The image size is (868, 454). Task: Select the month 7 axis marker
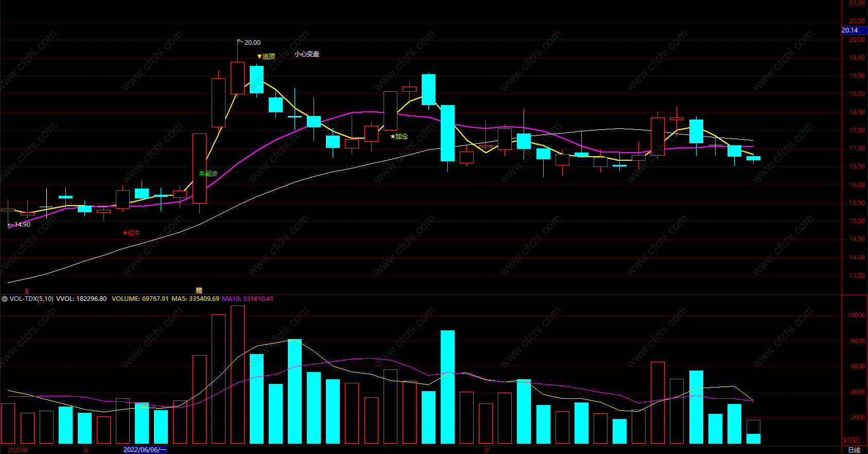(x=487, y=450)
